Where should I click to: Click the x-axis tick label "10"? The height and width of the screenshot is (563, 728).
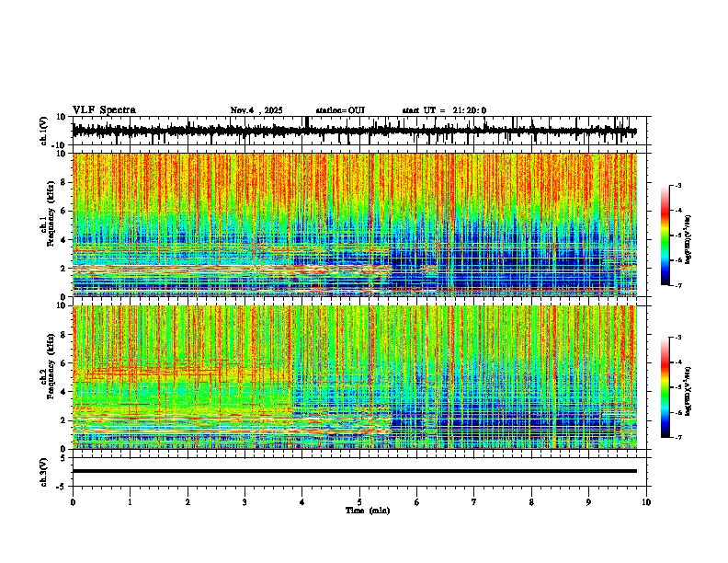(x=646, y=502)
